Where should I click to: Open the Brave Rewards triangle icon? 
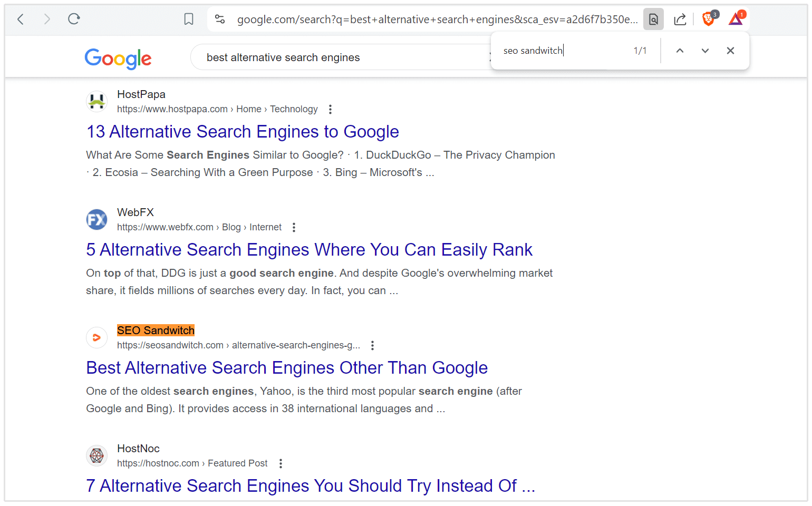pos(736,19)
